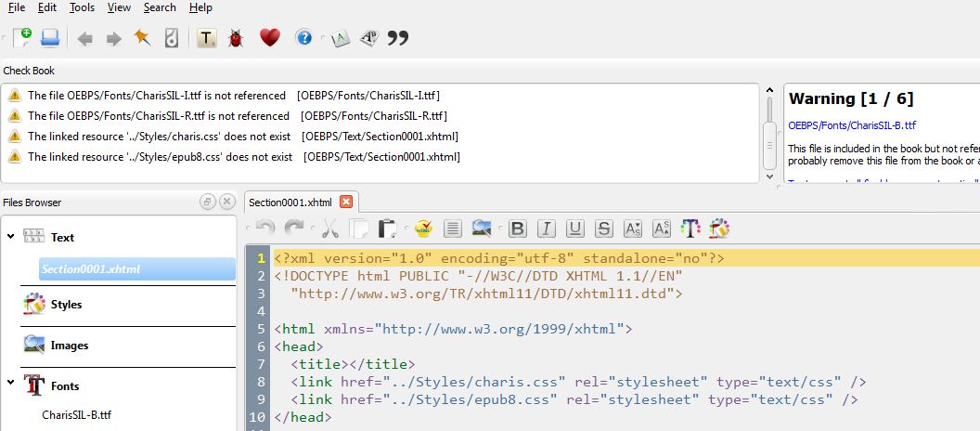Click the tilted A page icon
The image size is (980, 431).
[340, 39]
